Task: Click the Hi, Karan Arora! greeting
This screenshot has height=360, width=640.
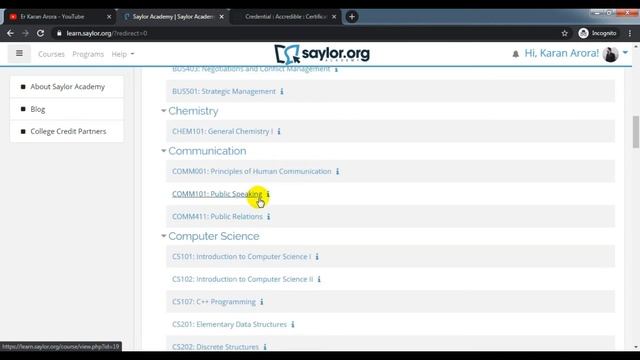Action: pyautogui.click(x=562, y=53)
